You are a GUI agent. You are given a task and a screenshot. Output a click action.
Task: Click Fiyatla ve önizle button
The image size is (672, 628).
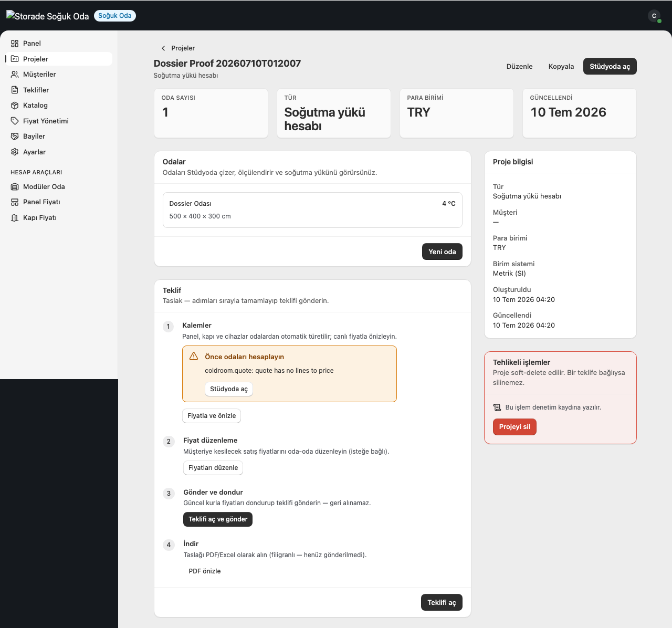click(x=212, y=416)
